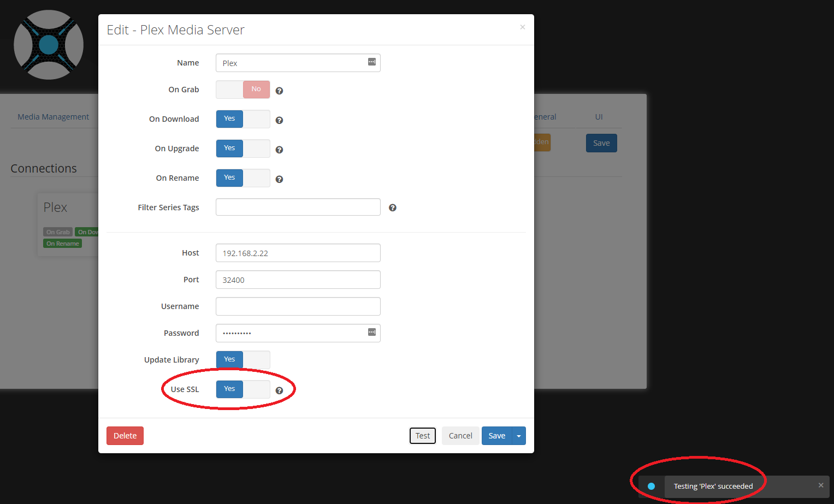Click the On Rename tag on Plex card
The width and height of the screenshot is (834, 504).
point(63,244)
